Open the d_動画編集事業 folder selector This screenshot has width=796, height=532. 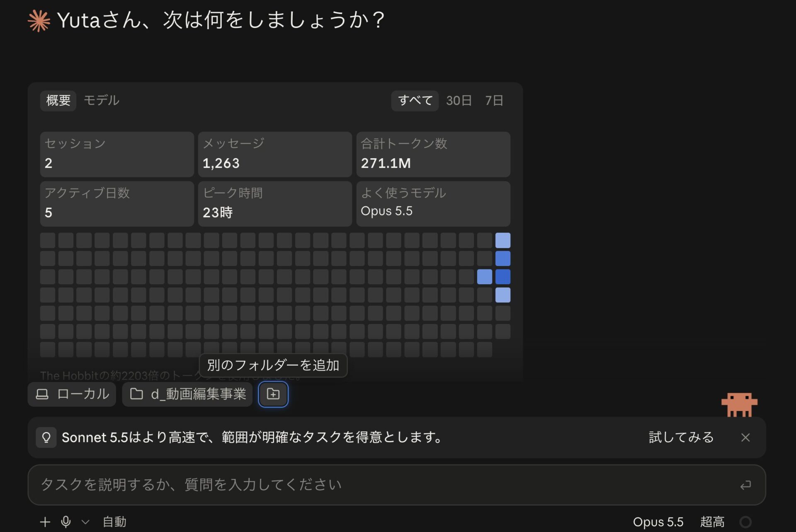[x=187, y=394]
